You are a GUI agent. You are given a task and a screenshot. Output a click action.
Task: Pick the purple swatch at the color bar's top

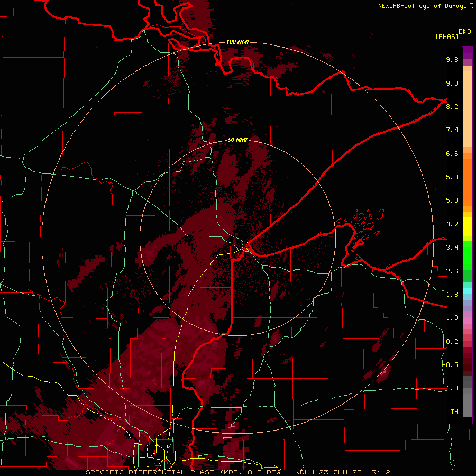467,53
